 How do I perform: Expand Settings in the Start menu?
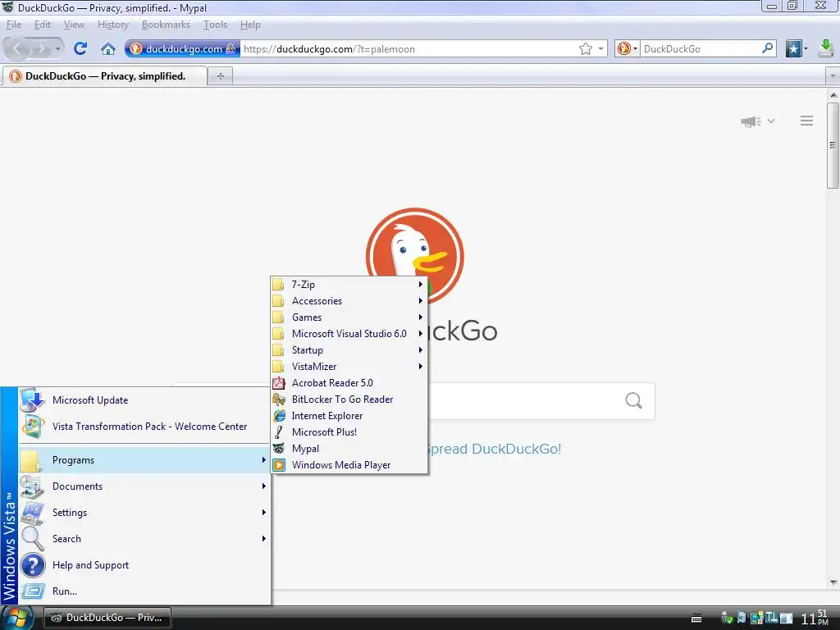(144, 513)
